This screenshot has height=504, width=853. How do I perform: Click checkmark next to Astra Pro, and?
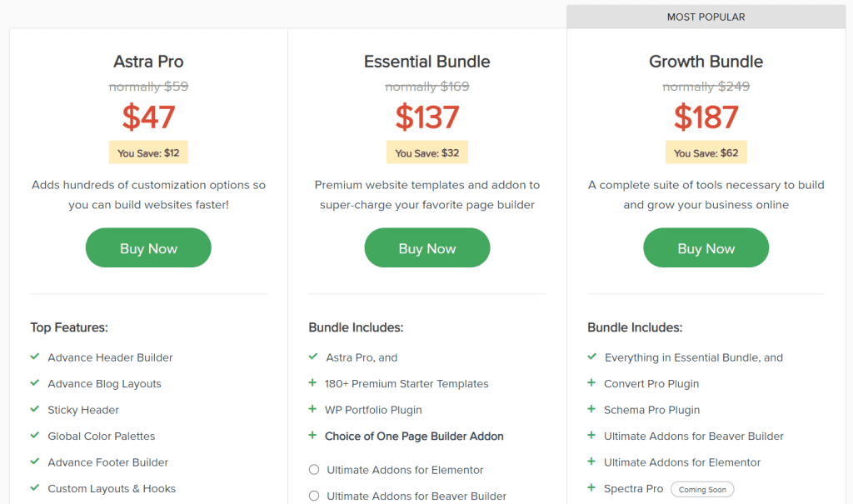coord(313,357)
